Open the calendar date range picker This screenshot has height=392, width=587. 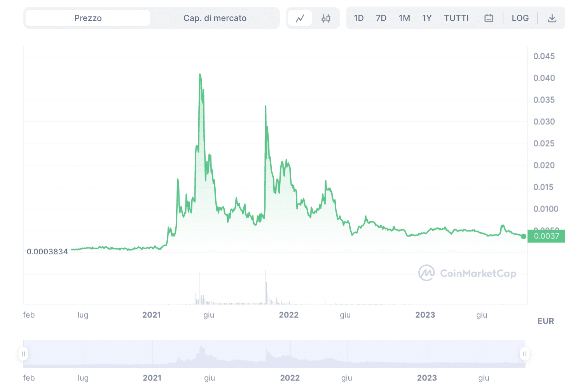(489, 18)
